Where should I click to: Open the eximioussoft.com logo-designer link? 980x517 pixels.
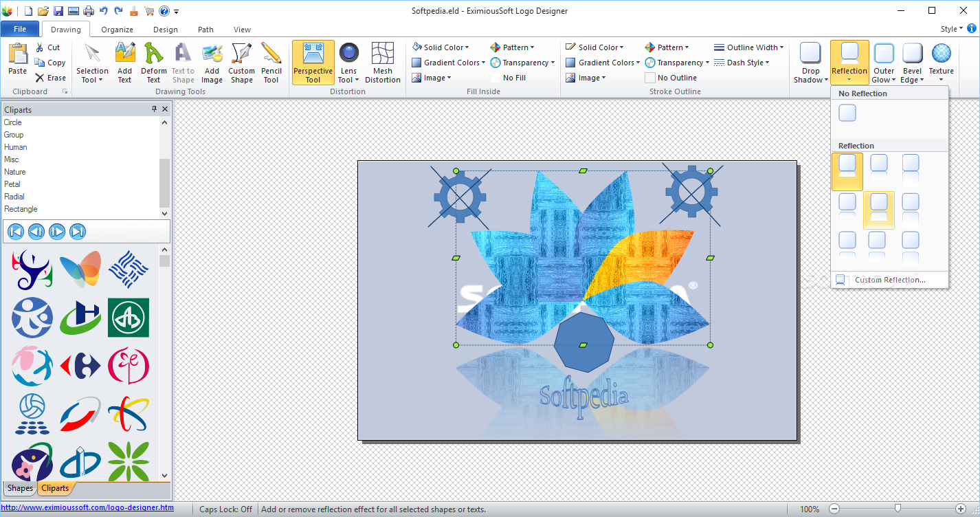pos(87,508)
